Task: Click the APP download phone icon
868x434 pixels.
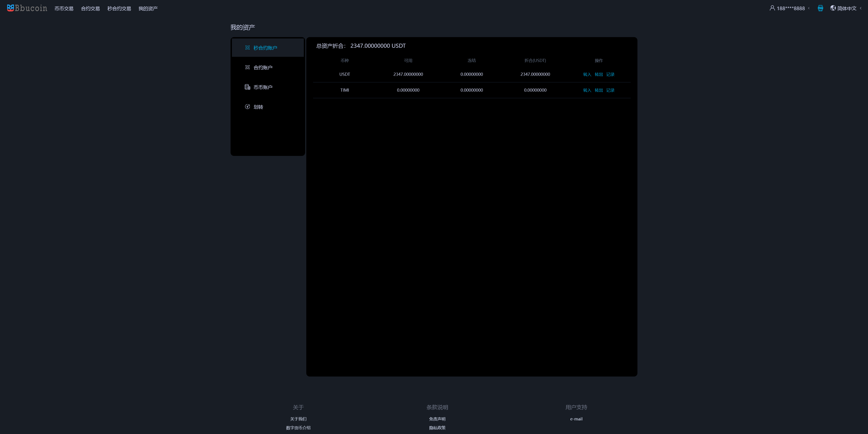Action: pyautogui.click(x=820, y=8)
